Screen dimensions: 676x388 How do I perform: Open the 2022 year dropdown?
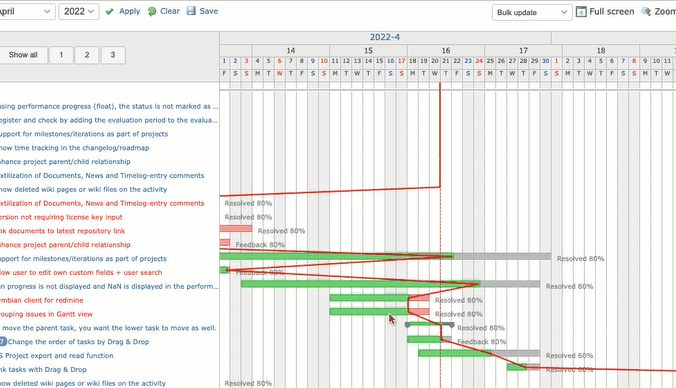coord(79,12)
